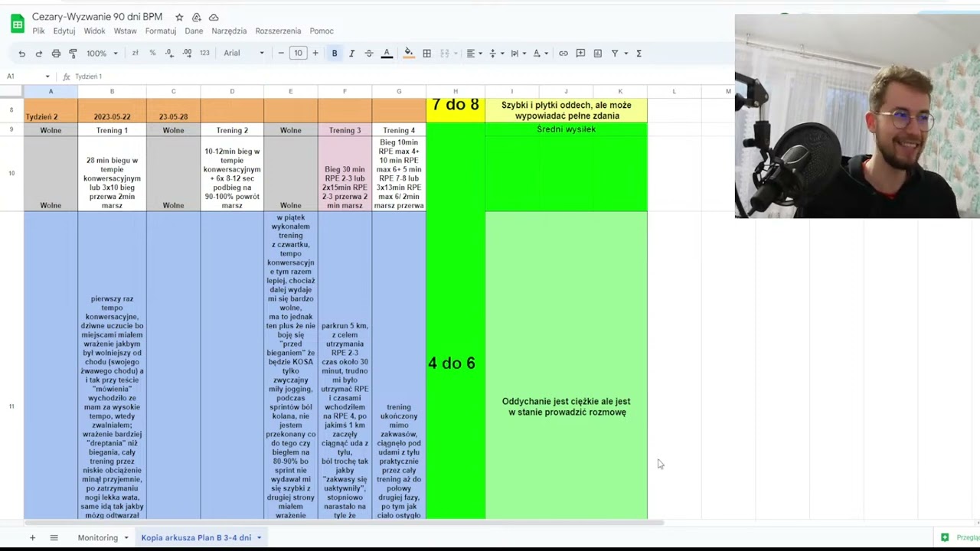
Task: Click the font size field showing 10
Action: click(x=298, y=54)
